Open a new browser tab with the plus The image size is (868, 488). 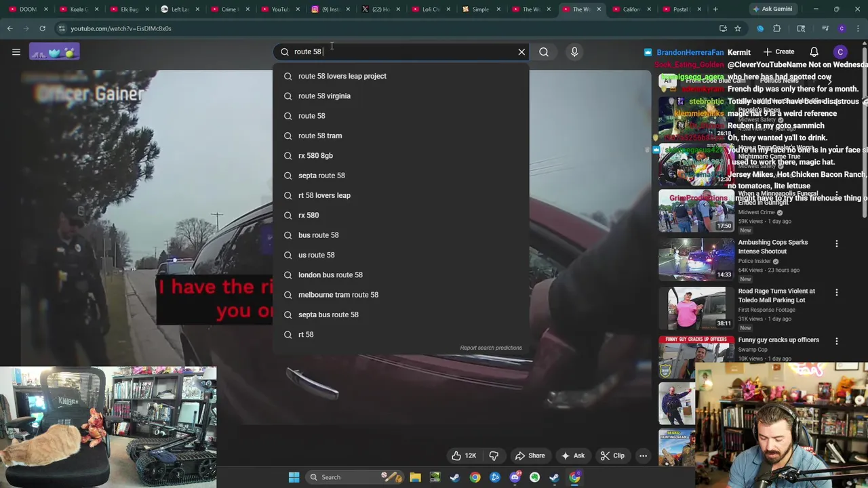[x=715, y=9]
